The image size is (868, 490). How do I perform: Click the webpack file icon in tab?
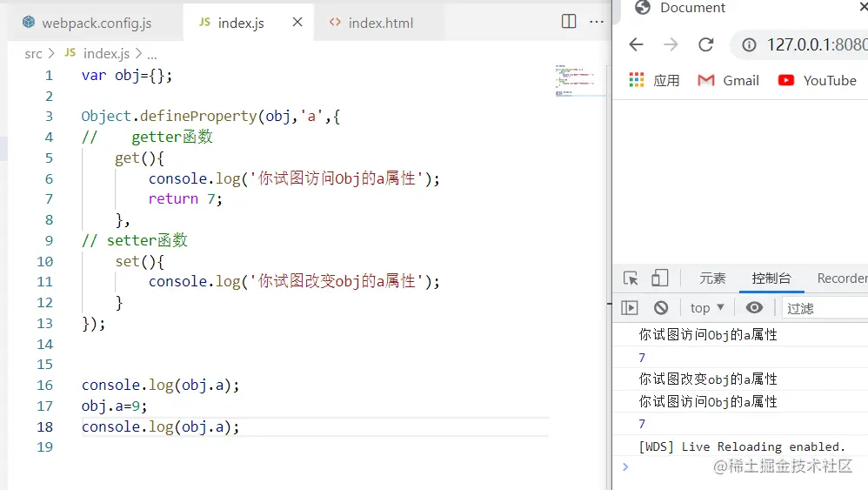click(x=28, y=22)
